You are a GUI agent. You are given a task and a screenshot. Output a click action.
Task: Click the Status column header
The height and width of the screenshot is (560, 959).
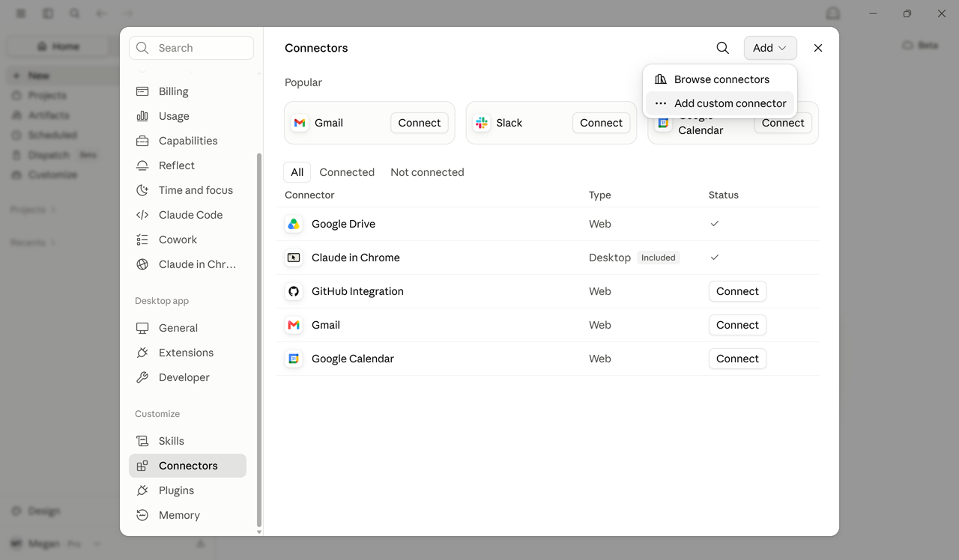point(724,195)
